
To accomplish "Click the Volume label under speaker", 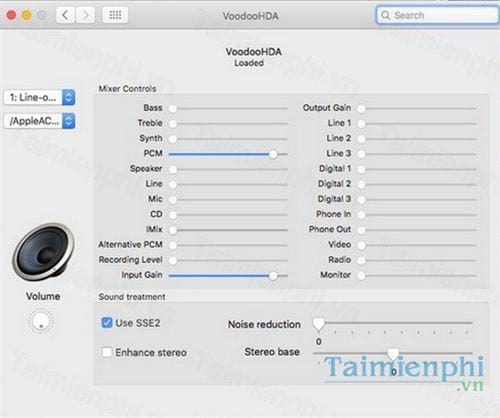I will coord(43,296).
